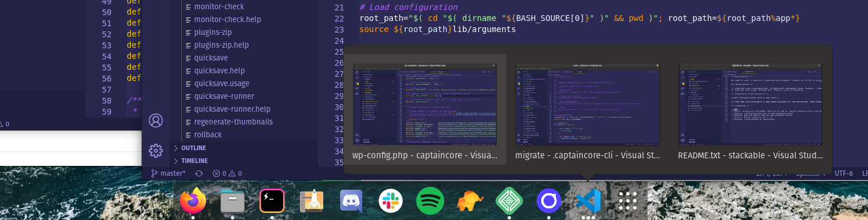Open Discord from the dock
The width and height of the screenshot is (868, 220).
(x=351, y=201)
